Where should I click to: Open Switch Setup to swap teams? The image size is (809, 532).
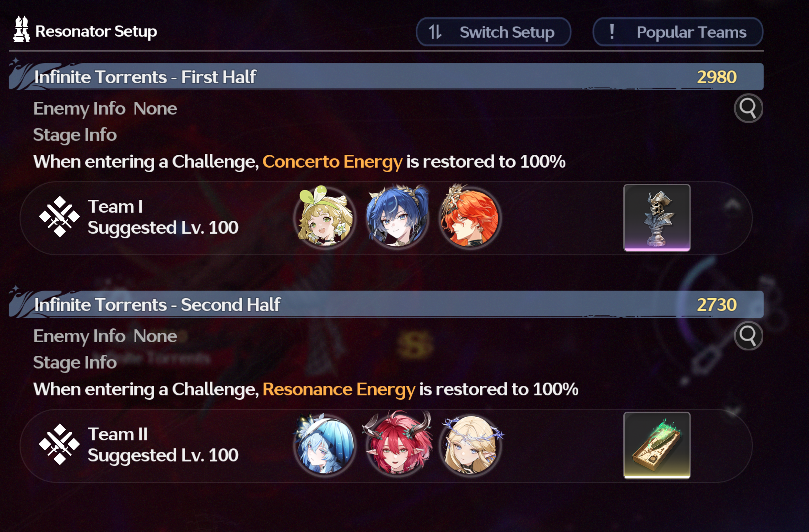click(x=493, y=32)
